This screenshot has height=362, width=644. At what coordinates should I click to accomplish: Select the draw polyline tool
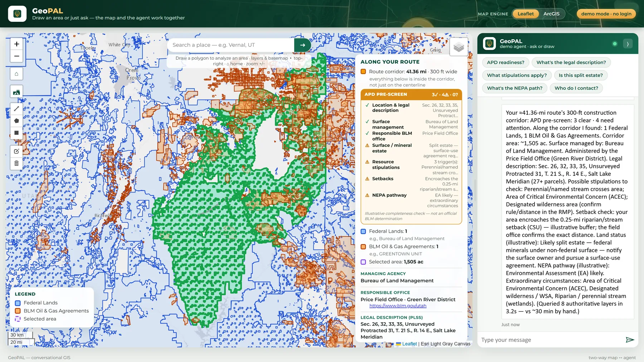[16, 109]
